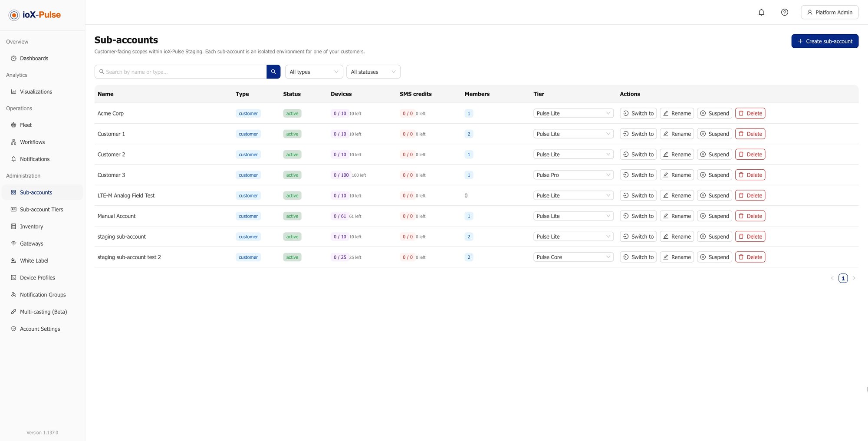Delete the Acme Corp sub-account
The image size is (868, 441).
(750, 113)
